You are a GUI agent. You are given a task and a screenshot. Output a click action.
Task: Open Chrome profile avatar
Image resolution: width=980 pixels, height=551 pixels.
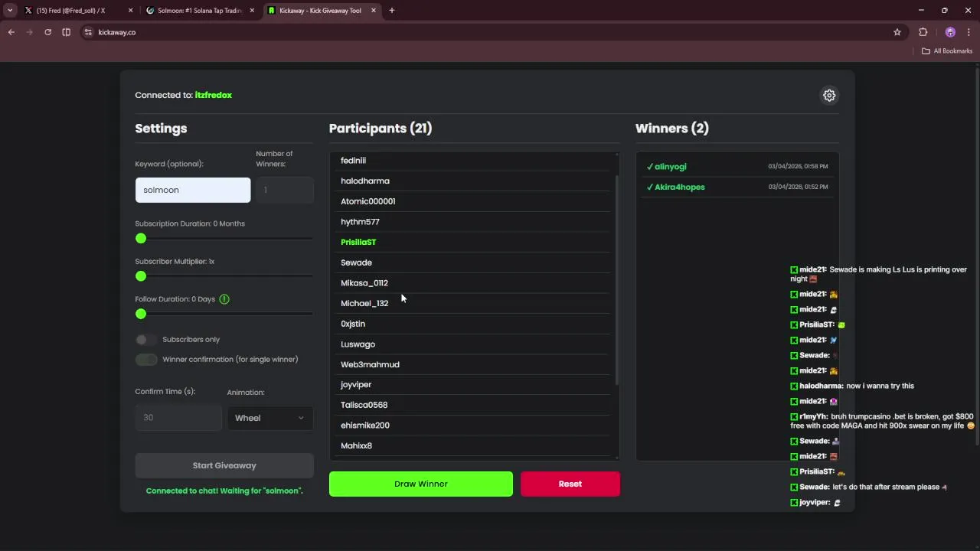950,32
